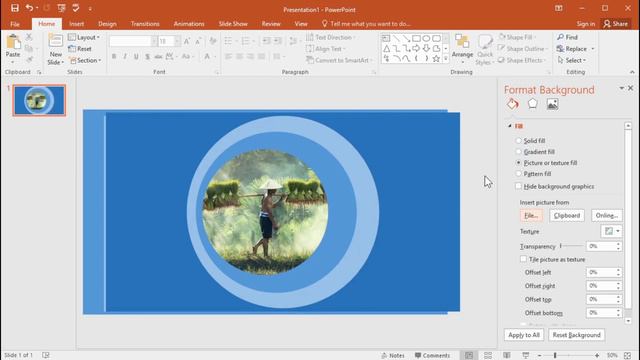This screenshot has width=640, height=360.
Task: Select slide 1 thumbnail
Action: 39,100
